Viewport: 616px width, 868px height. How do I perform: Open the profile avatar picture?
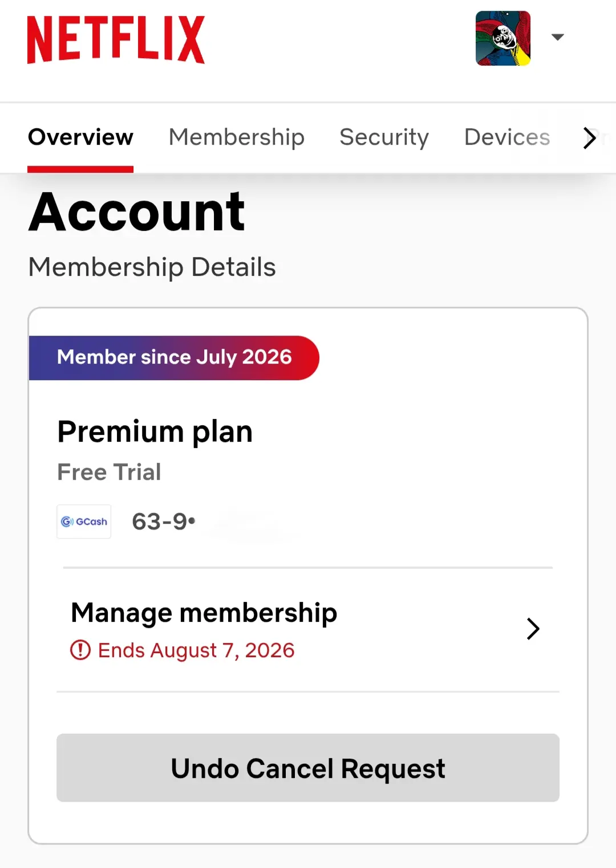(503, 38)
